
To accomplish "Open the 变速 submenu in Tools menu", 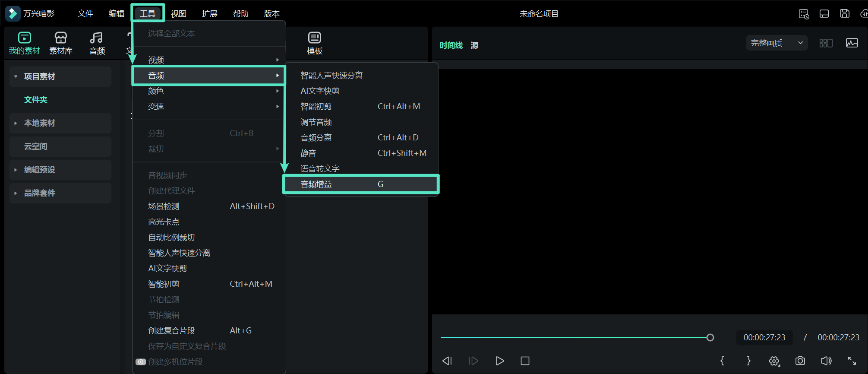I will click(209, 107).
